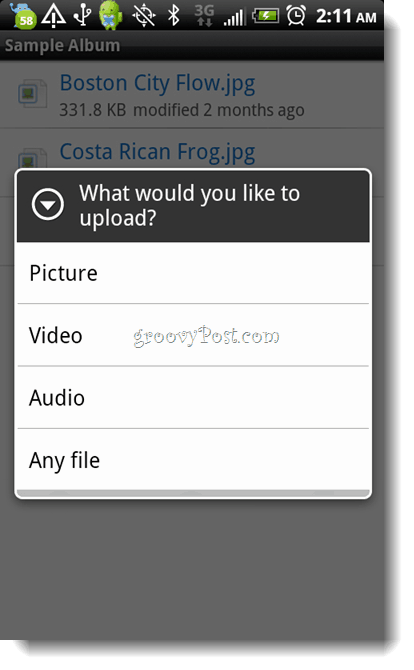Click the Costa Rican Frog image file icon
Viewport: 414px width, 670px height.
(32, 159)
